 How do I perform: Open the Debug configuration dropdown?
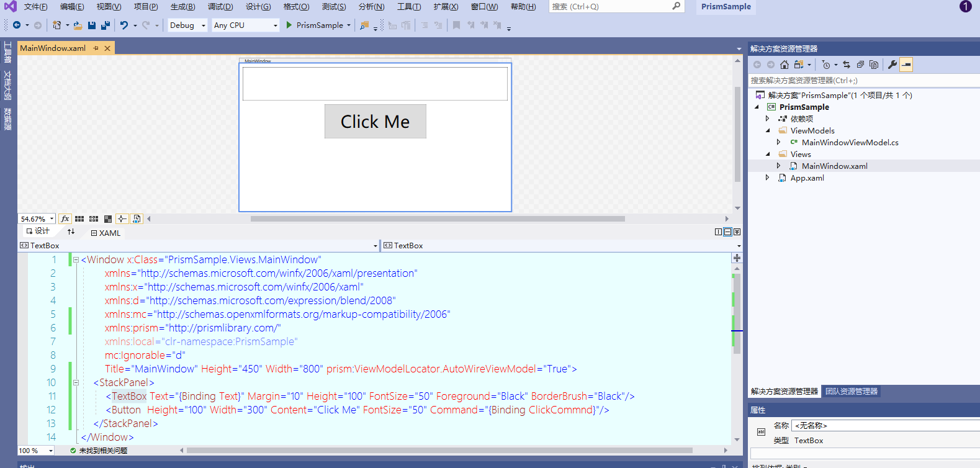pyautogui.click(x=187, y=25)
